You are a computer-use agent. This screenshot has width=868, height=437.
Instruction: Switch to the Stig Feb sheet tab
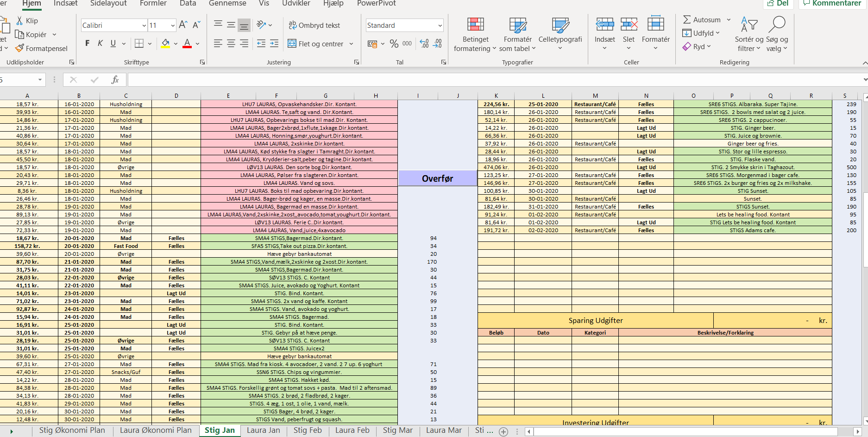[x=308, y=430]
